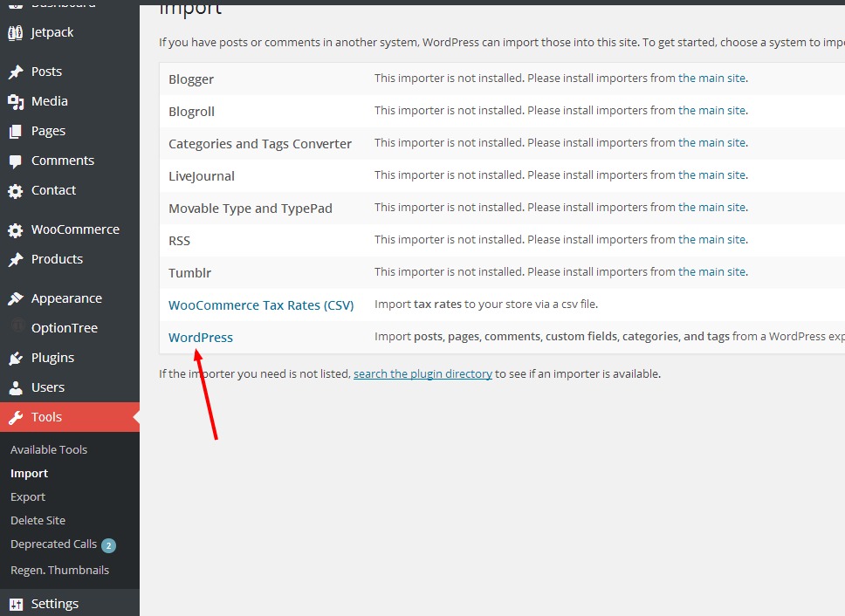Go to the Media library menu
845x616 pixels.
tap(50, 101)
